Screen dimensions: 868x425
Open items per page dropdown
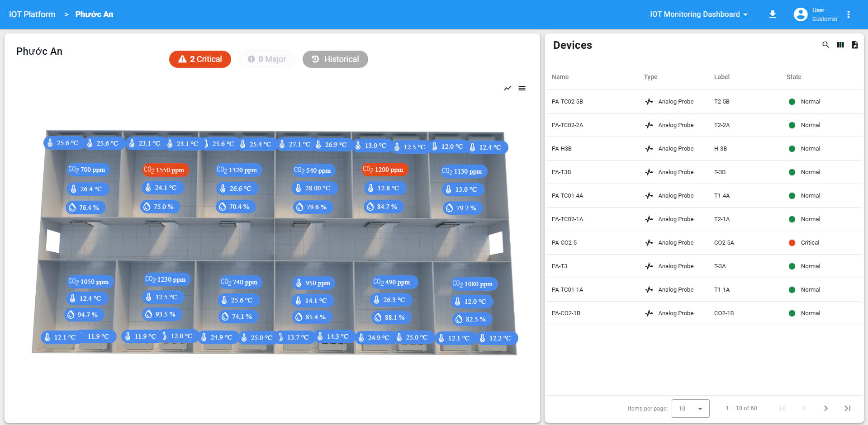690,408
